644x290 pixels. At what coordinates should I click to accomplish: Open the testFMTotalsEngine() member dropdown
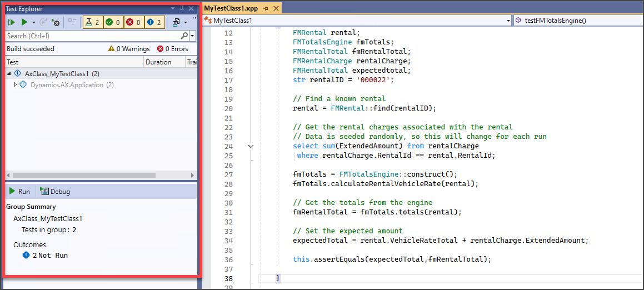578,20
